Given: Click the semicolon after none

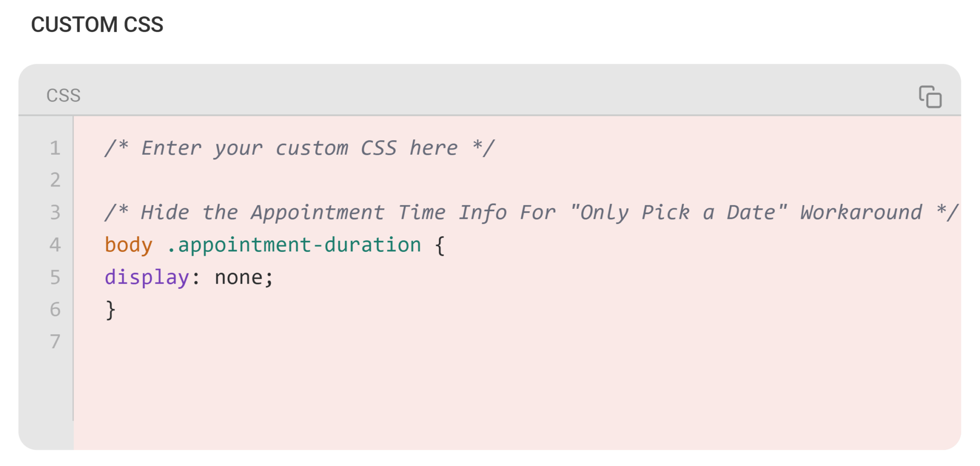Looking at the screenshot, I should click(x=268, y=278).
